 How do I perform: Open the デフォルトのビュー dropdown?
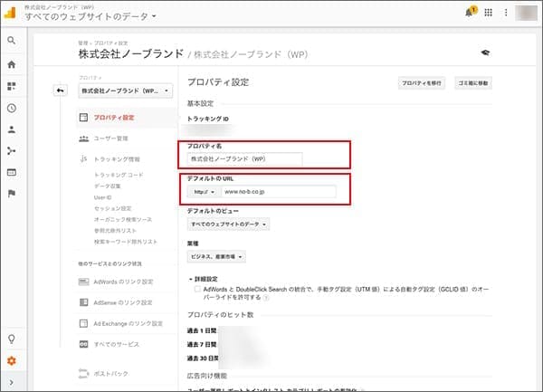[228, 224]
